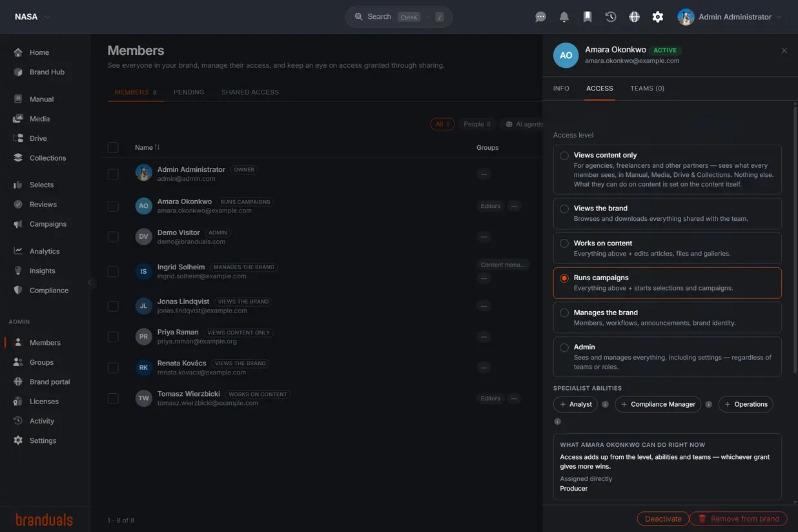Deactivate Amara Okonkwo's account

point(663,518)
